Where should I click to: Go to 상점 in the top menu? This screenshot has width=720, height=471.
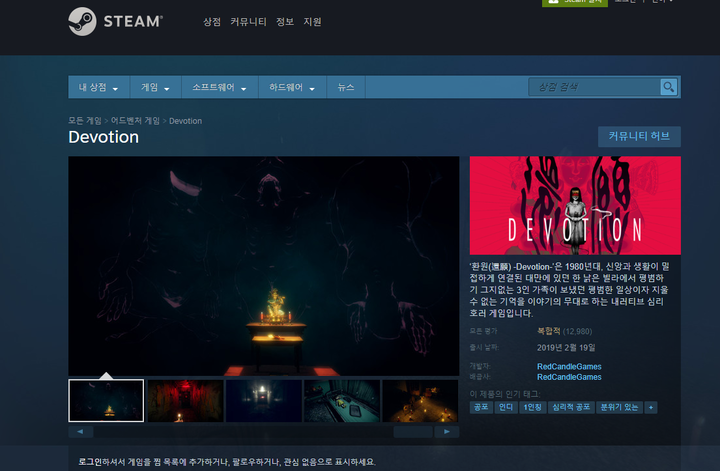211,21
